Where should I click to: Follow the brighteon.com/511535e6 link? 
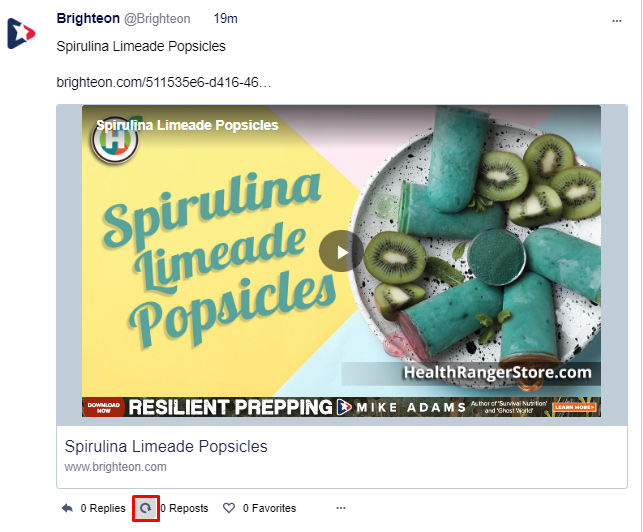pos(164,82)
